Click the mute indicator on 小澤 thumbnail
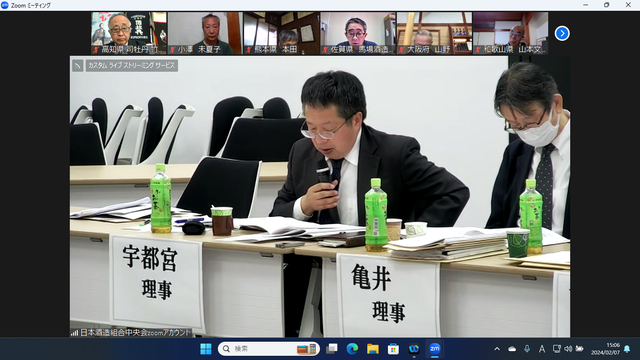This screenshot has height=360, width=640. pos(173,50)
